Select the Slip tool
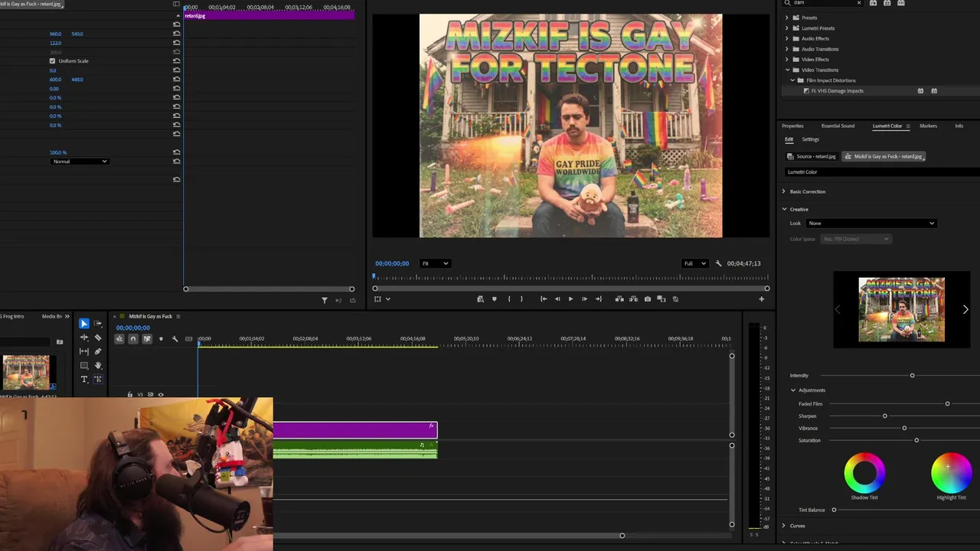The width and height of the screenshot is (980, 551). point(84,351)
